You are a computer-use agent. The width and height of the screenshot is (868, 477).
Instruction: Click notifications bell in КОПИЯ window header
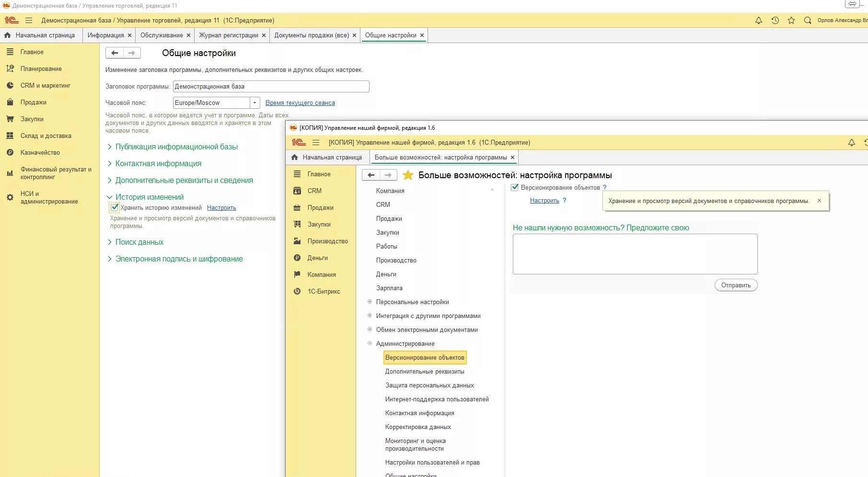click(852, 143)
